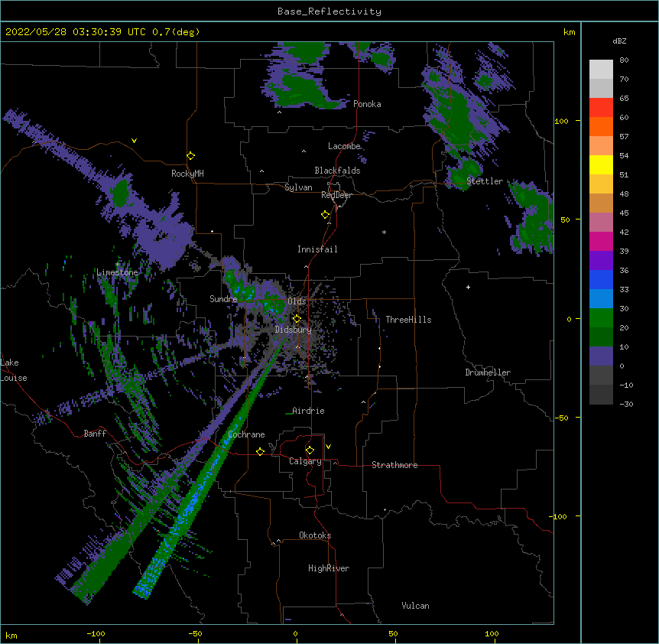
Task: Click the RedDeer city label
Action: 336,195
